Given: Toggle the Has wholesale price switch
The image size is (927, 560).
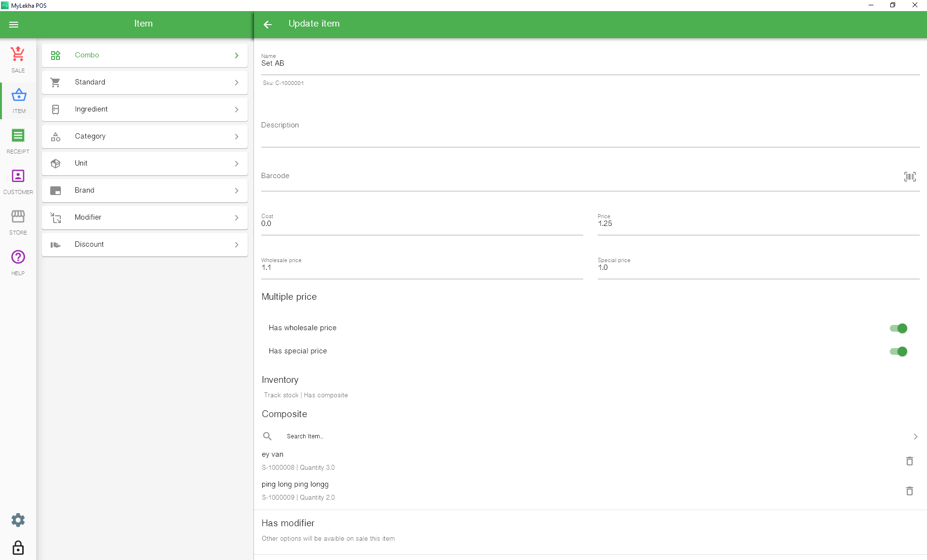Looking at the screenshot, I should pyautogui.click(x=899, y=328).
